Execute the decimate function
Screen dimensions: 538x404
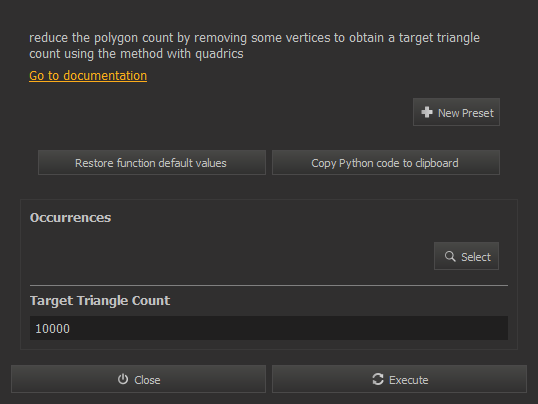pyautogui.click(x=399, y=379)
